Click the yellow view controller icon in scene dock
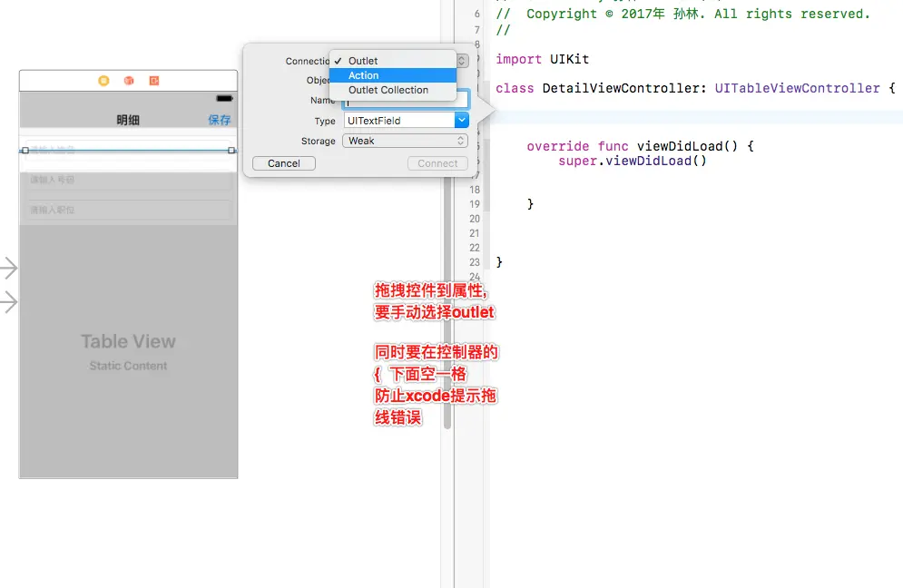 point(103,81)
